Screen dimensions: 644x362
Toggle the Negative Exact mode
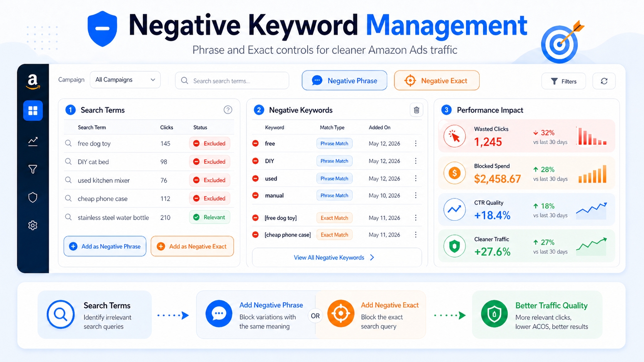pos(436,80)
